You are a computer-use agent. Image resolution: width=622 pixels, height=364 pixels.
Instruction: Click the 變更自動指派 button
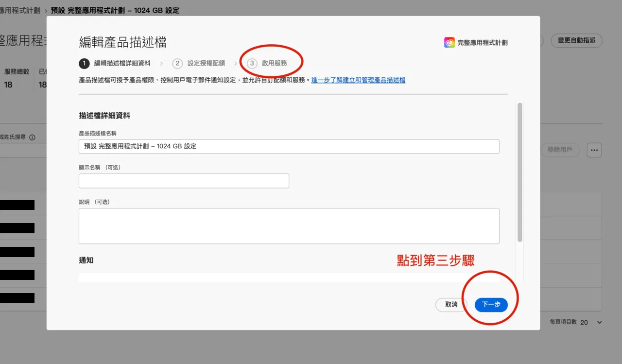click(576, 41)
